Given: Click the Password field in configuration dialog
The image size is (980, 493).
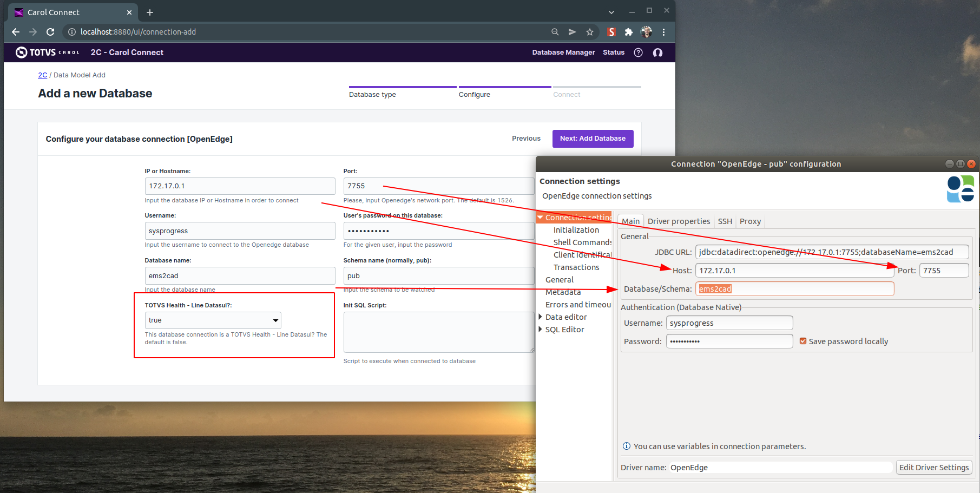Looking at the screenshot, I should 729,341.
